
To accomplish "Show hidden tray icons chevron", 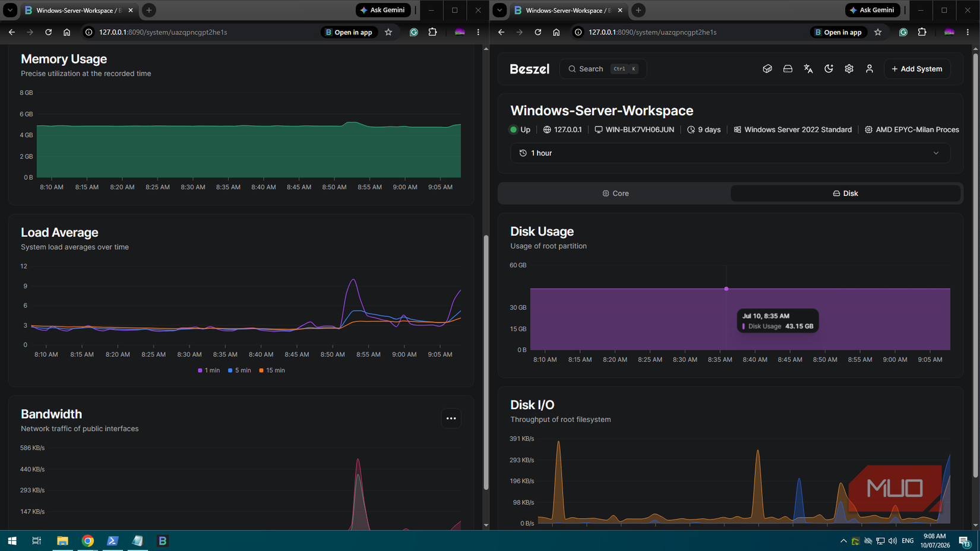I will coord(843,541).
